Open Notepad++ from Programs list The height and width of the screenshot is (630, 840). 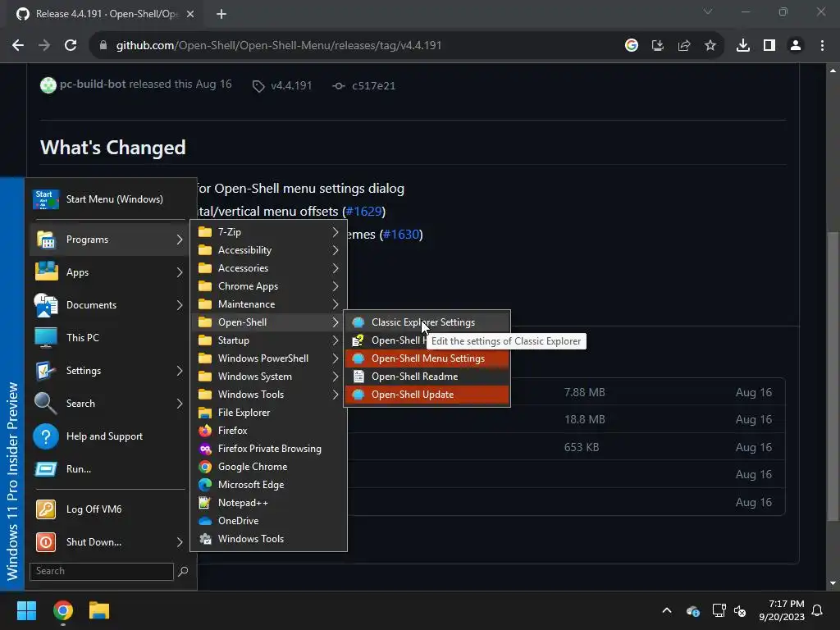pos(268,503)
